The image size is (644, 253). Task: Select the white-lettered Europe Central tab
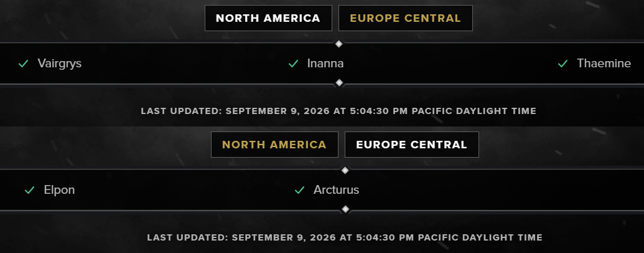[411, 145]
